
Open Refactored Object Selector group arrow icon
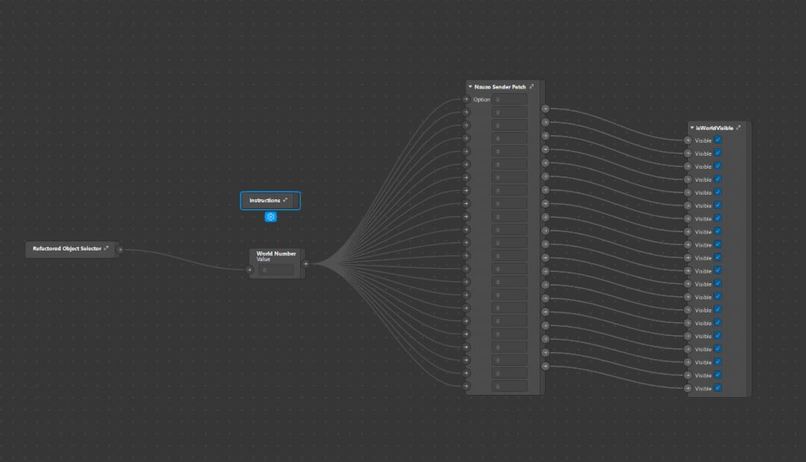coord(106,248)
